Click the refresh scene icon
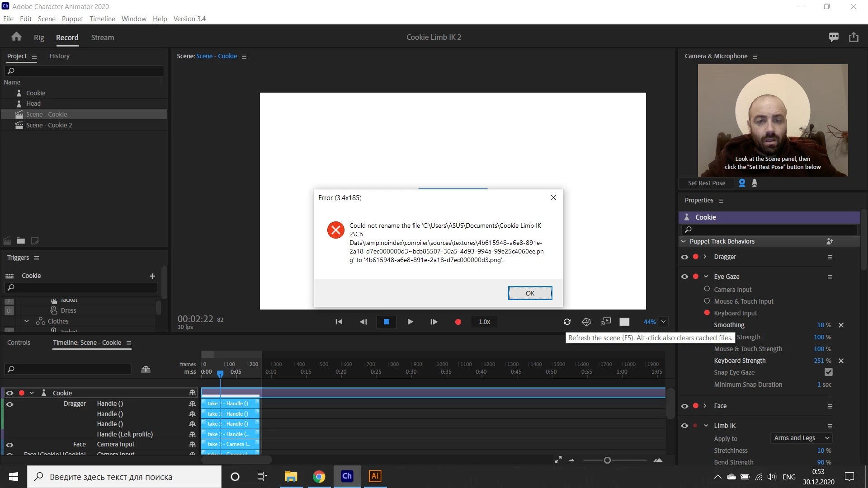The image size is (868, 488). (x=567, y=322)
